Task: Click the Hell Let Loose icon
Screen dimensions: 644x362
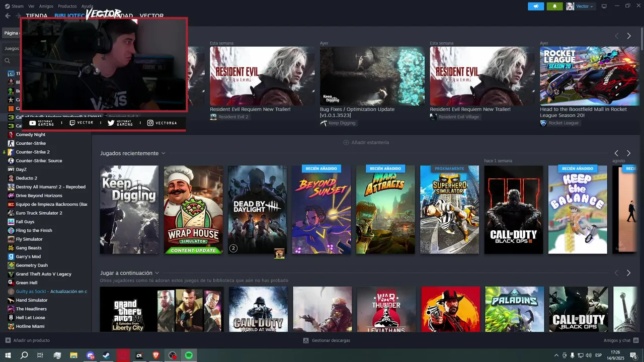Action: tap(11, 318)
